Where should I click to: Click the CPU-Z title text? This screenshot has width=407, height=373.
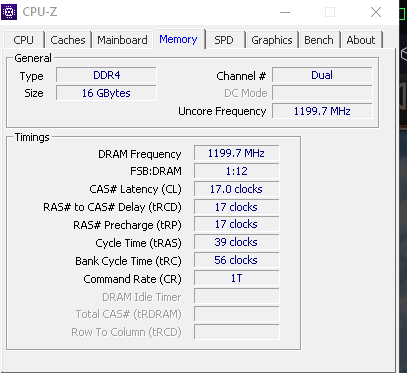[40, 12]
